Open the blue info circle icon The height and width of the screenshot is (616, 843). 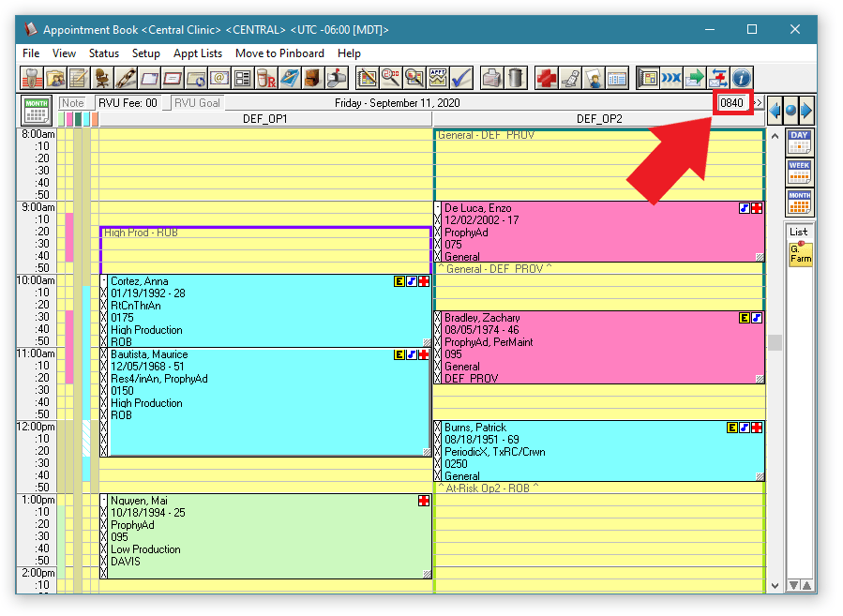(x=742, y=78)
